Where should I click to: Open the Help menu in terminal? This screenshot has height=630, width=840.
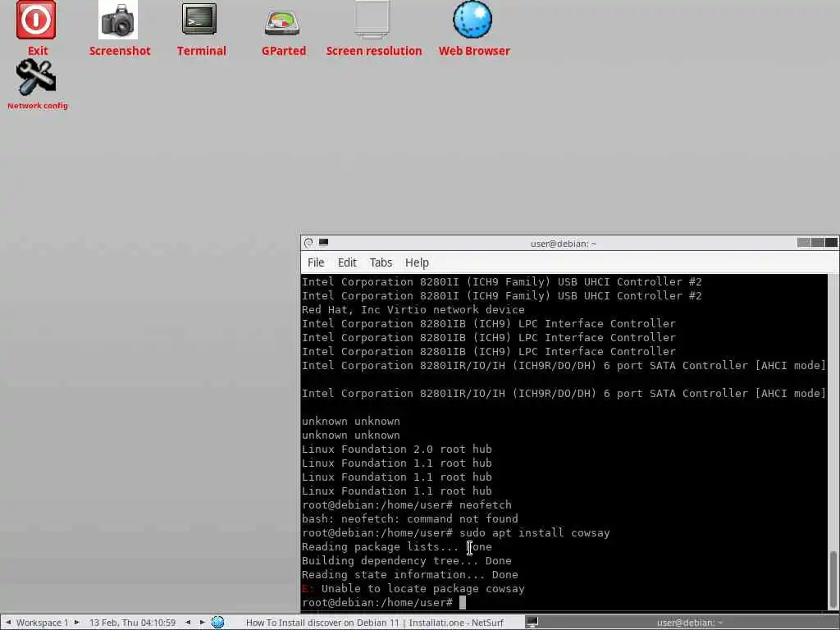(x=417, y=262)
